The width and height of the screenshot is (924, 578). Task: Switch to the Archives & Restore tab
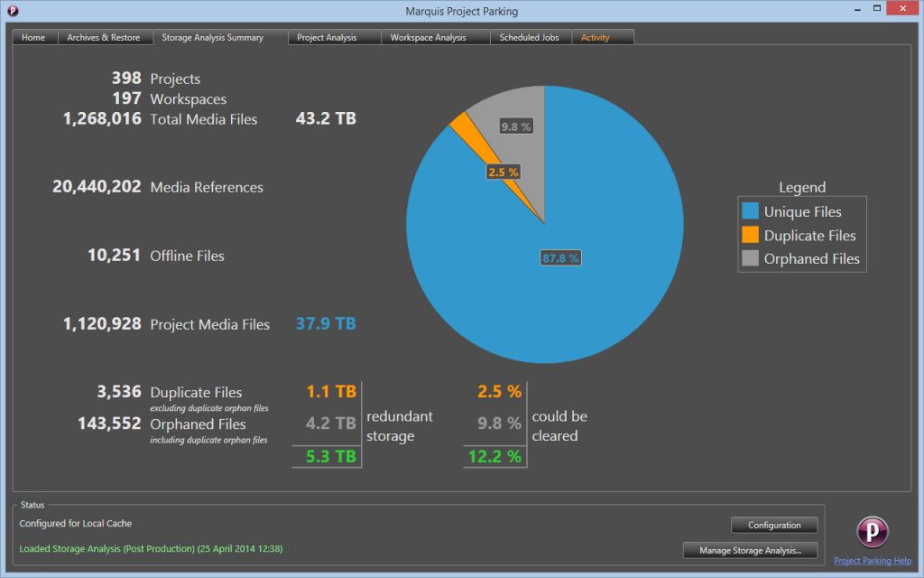point(104,38)
